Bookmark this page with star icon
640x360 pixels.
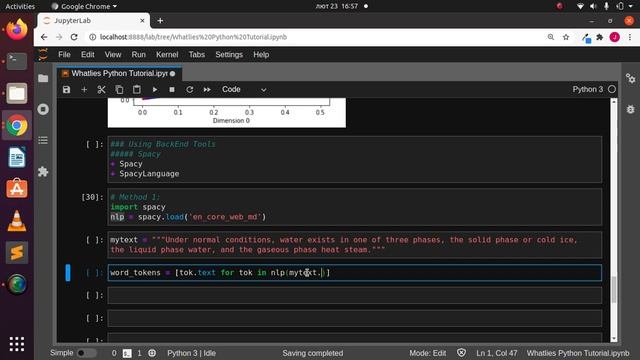(566, 37)
